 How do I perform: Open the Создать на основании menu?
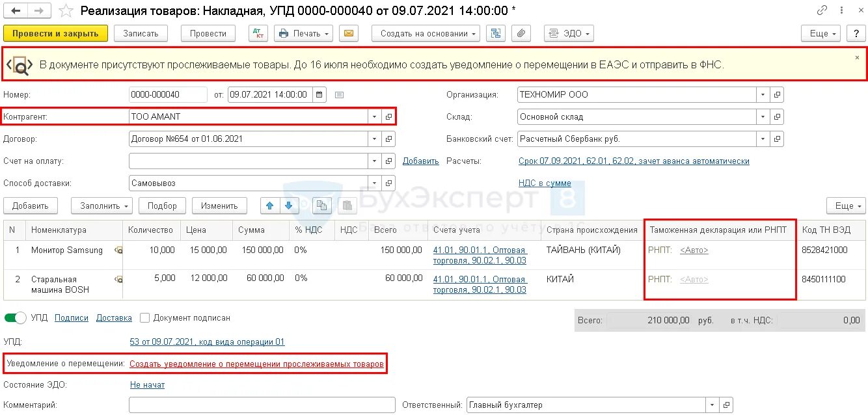click(x=426, y=33)
